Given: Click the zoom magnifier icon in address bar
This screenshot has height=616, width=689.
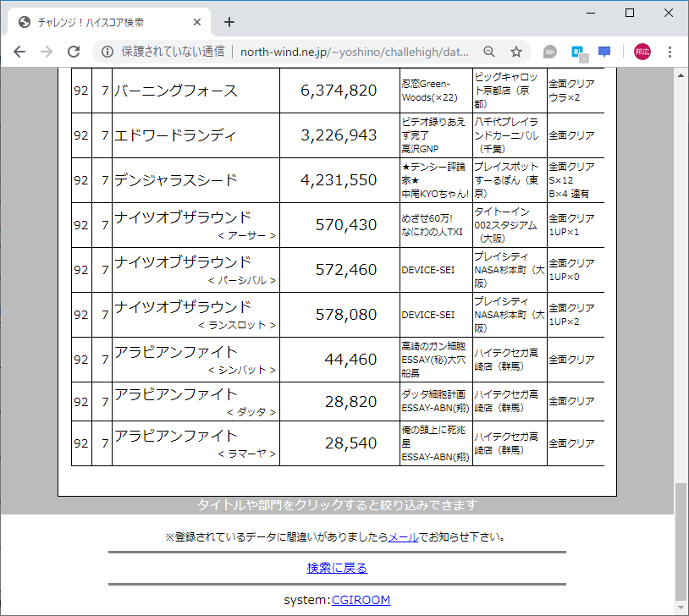Looking at the screenshot, I should coord(489,52).
